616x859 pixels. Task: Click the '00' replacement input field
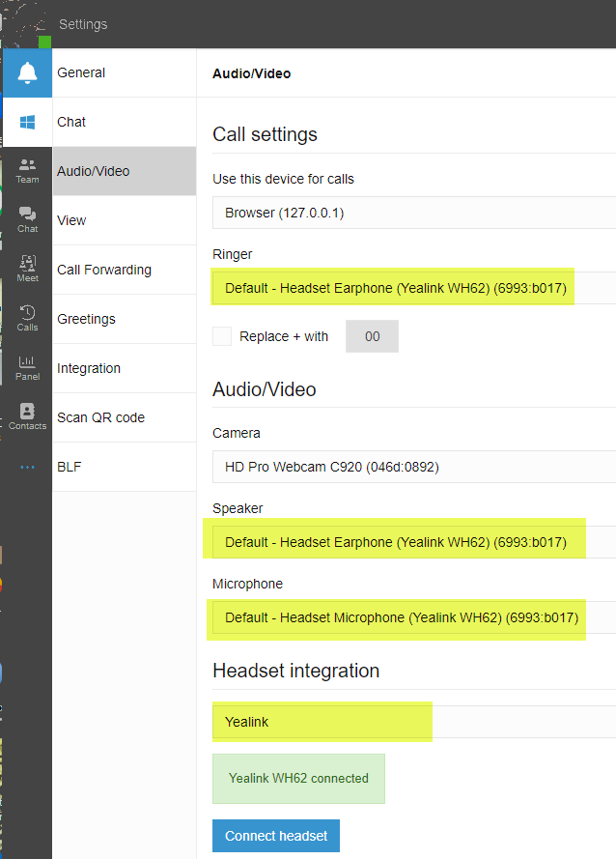pos(373,336)
